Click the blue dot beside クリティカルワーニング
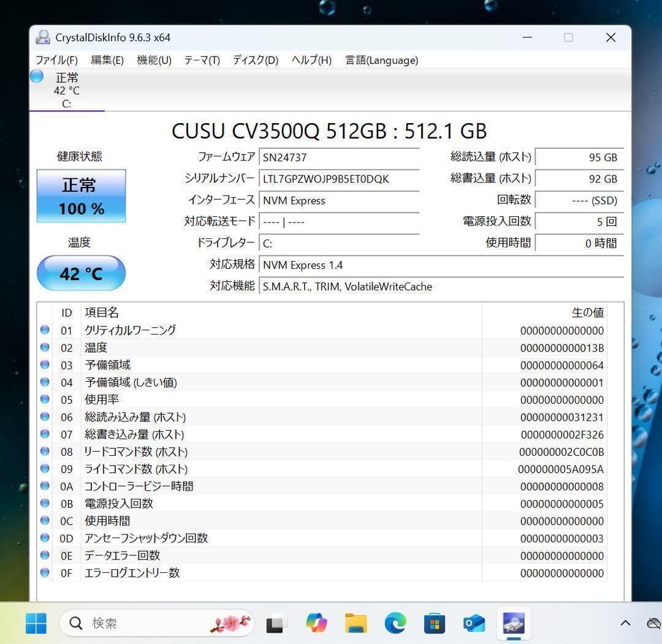 tap(44, 330)
